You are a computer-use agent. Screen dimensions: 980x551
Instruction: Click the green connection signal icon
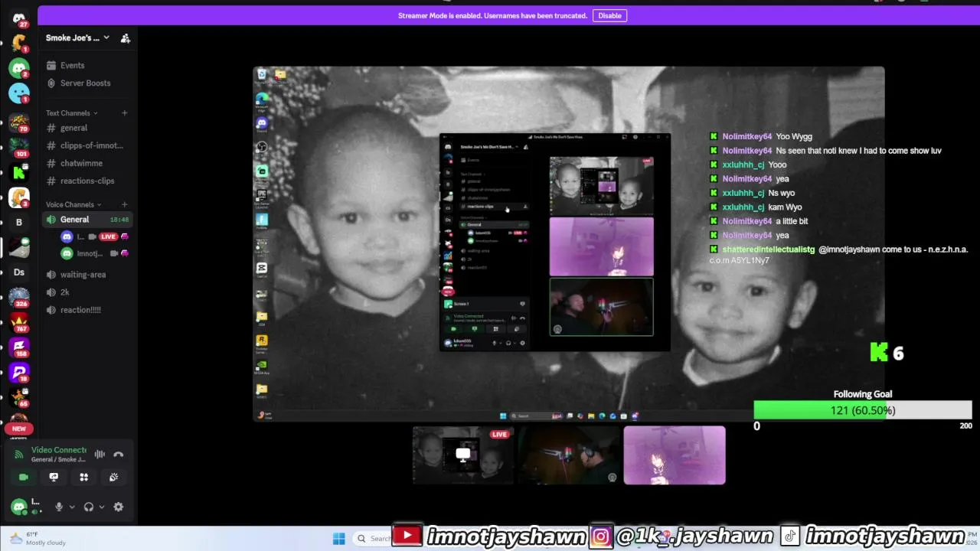(19, 454)
